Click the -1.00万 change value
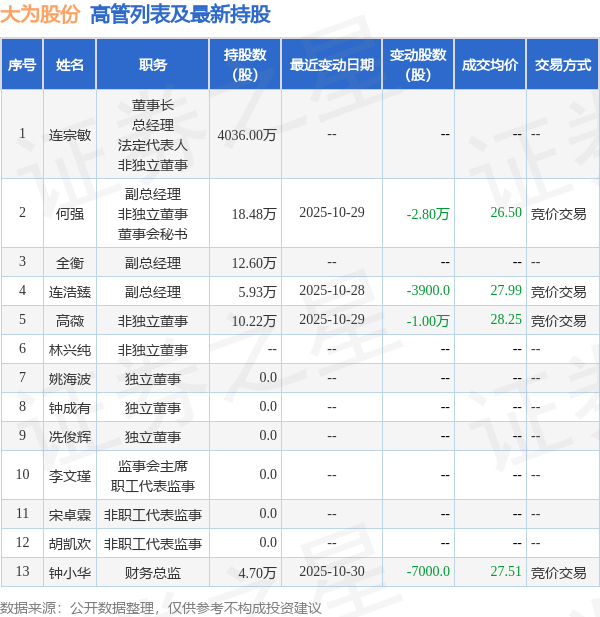This screenshot has height=617, width=600. [x=428, y=321]
